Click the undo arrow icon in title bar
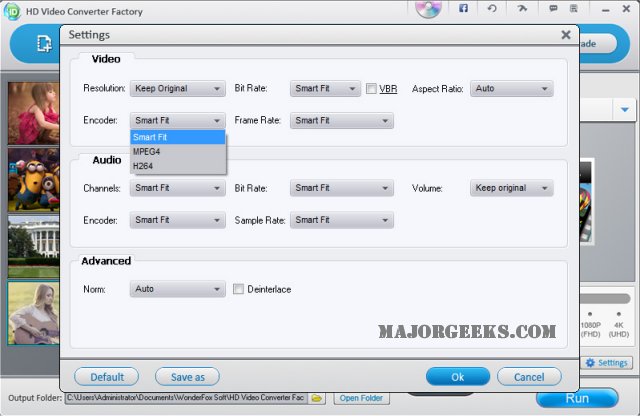The image size is (640, 416). (492, 8)
